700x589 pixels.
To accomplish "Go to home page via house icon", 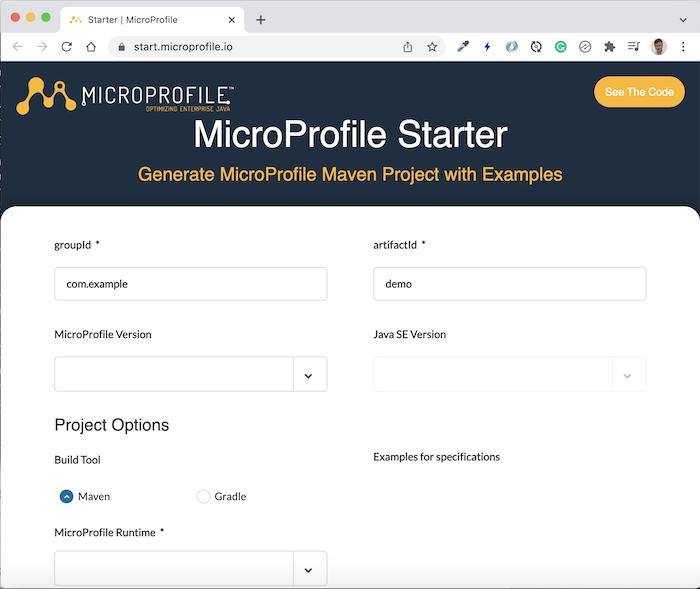I will point(91,46).
